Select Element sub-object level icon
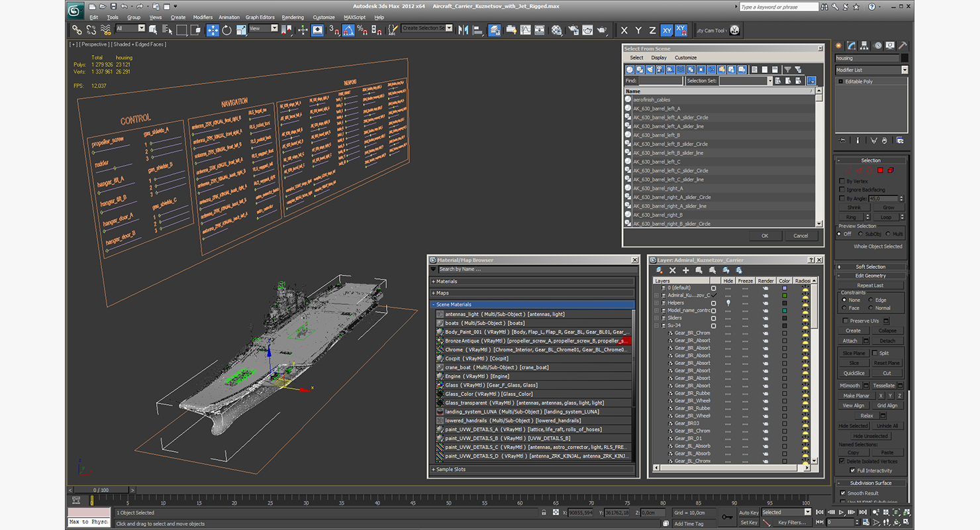 click(x=891, y=170)
